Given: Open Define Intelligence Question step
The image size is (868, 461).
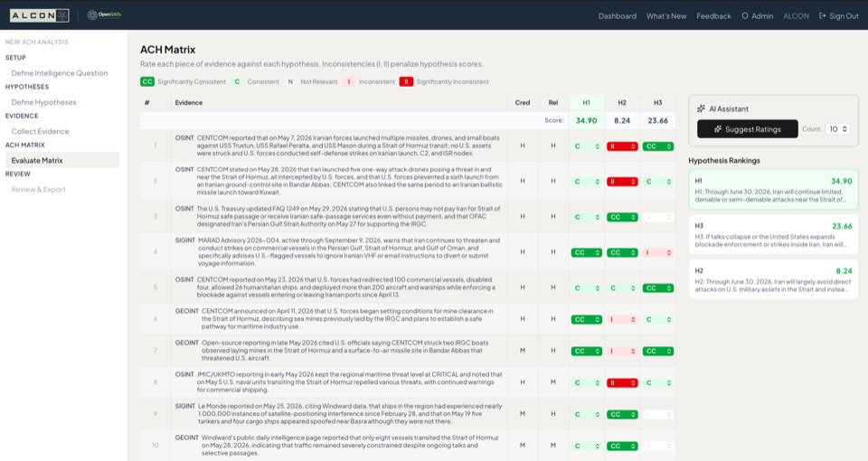Looking at the screenshot, I should coord(60,73).
